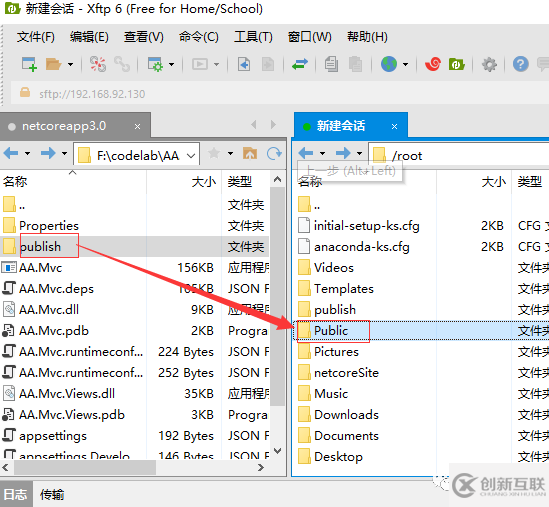Launch Xshell via the red swirl icon
This screenshot has height=507, width=549.
pyautogui.click(x=433, y=64)
